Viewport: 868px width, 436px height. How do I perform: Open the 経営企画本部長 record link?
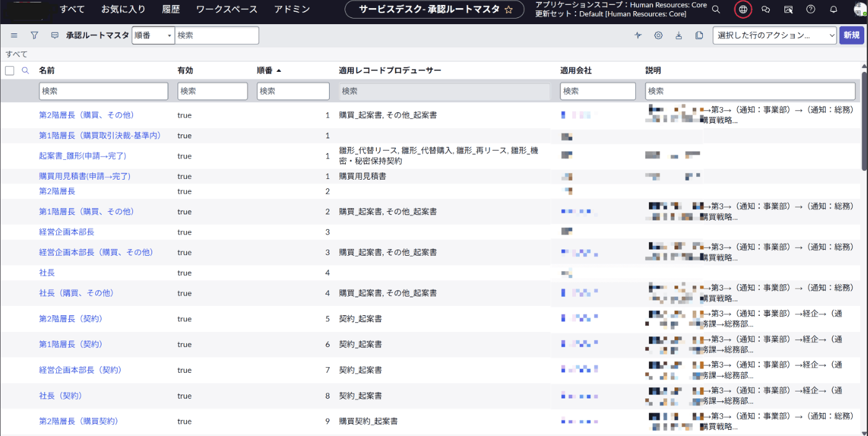click(x=67, y=232)
